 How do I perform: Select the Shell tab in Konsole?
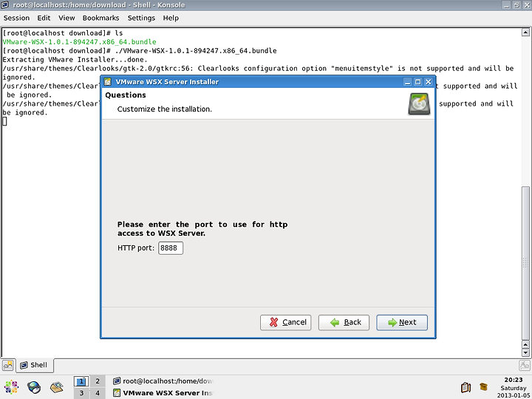tap(34, 365)
